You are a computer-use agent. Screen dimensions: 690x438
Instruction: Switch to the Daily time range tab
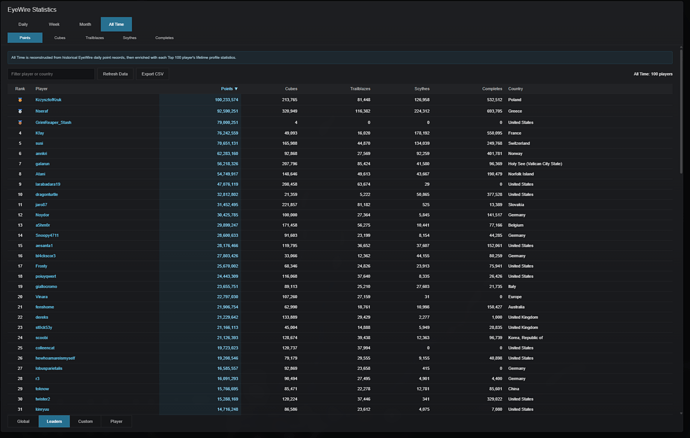click(23, 24)
